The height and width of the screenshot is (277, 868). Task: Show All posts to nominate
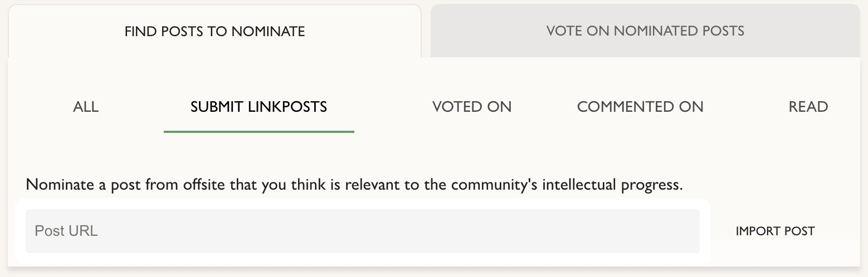(86, 107)
